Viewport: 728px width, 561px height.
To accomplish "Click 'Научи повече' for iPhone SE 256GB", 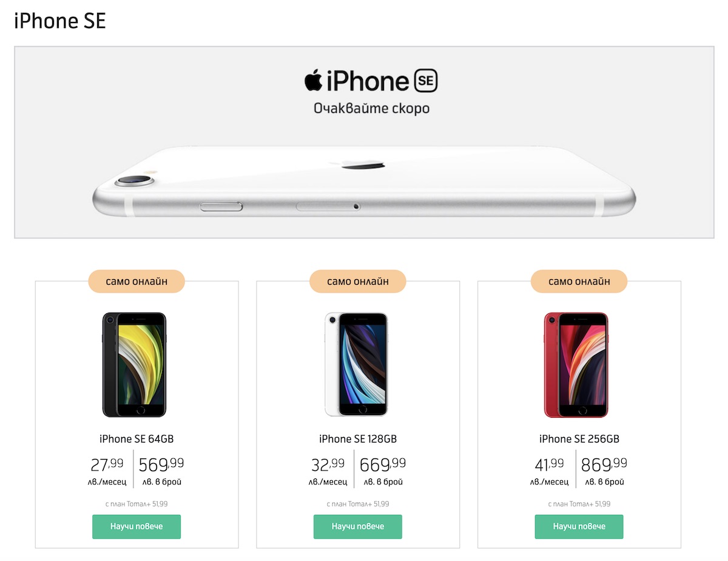I will (x=579, y=526).
